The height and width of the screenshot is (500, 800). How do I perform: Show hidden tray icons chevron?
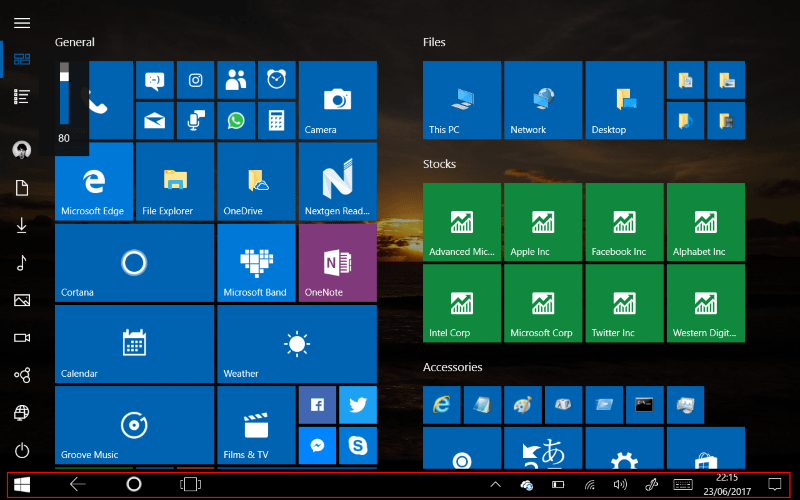click(x=495, y=485)
